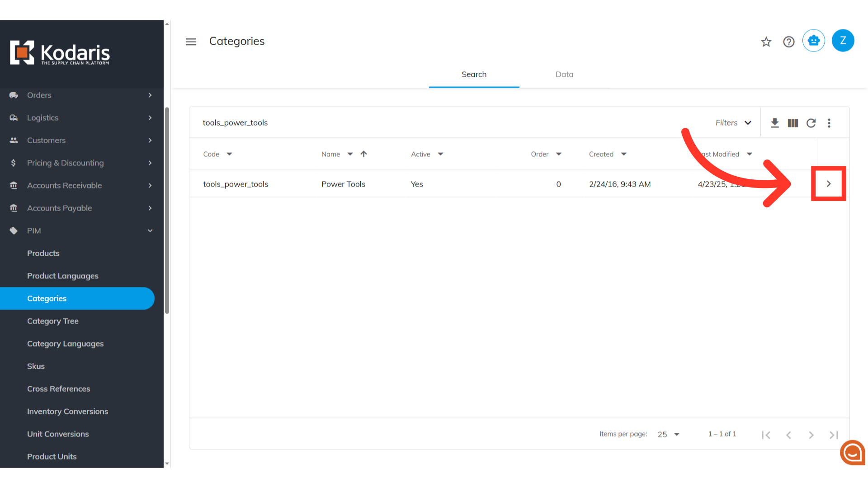Image resolution: width=868 pixels, height=488 pixels.
Task: Open the tools_power_tools row details arrow
Action: point(829,183)
